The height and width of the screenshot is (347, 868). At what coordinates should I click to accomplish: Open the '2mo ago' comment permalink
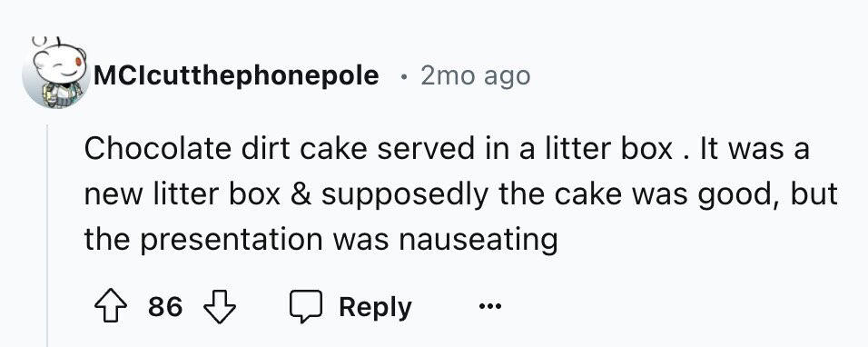coord(475,75)
